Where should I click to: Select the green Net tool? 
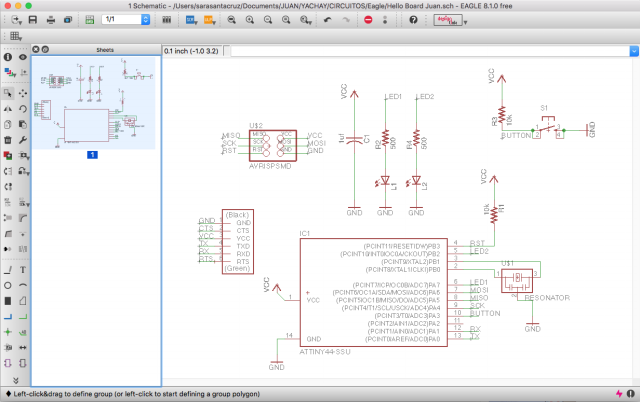pyautogui.click(x=23, y=316)
